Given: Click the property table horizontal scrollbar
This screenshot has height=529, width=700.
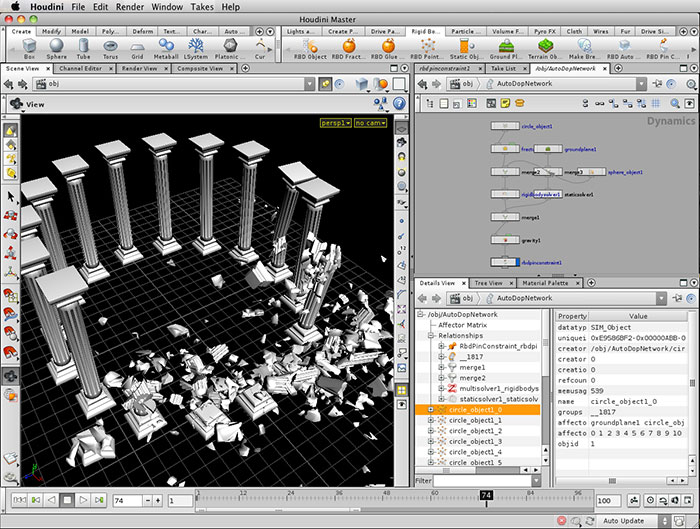Looking at the screenshot, I should [612, 480].
